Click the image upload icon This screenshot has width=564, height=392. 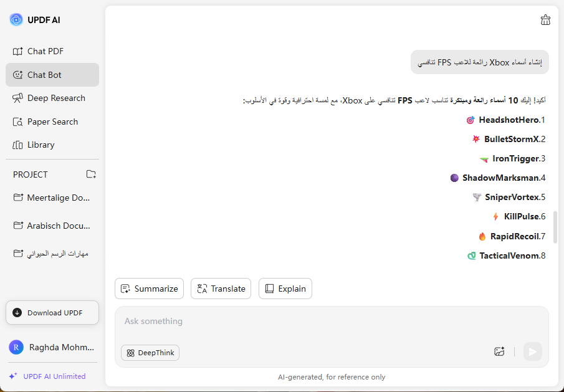tap(499, 351)
